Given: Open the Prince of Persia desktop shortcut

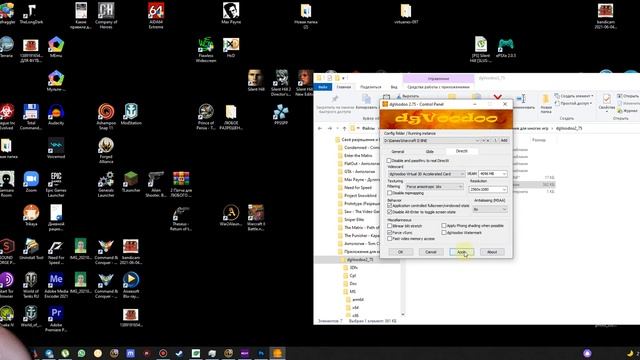Looking at the screenshot, I should [x=206, y=117].
